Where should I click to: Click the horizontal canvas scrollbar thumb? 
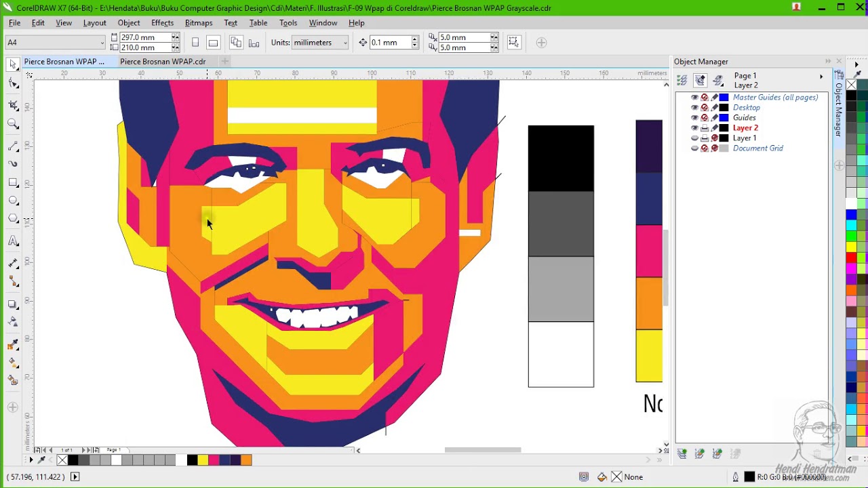click(483, 450)
